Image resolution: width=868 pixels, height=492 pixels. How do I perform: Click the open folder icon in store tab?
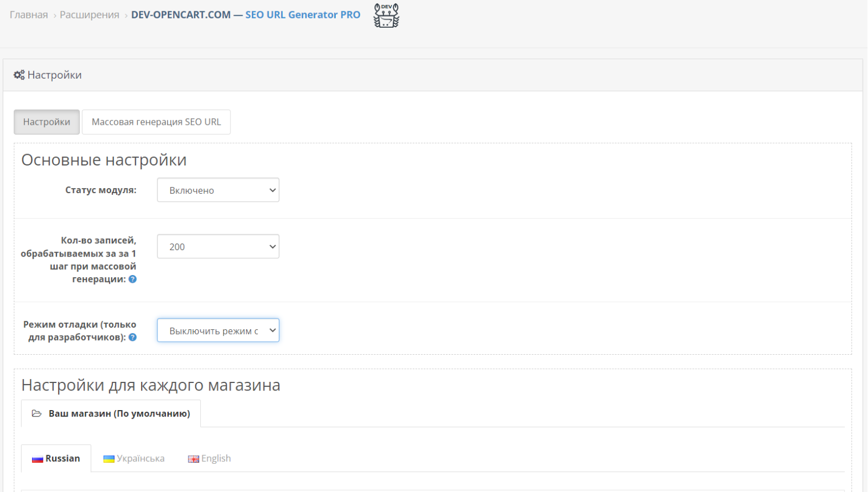[37, 413]
